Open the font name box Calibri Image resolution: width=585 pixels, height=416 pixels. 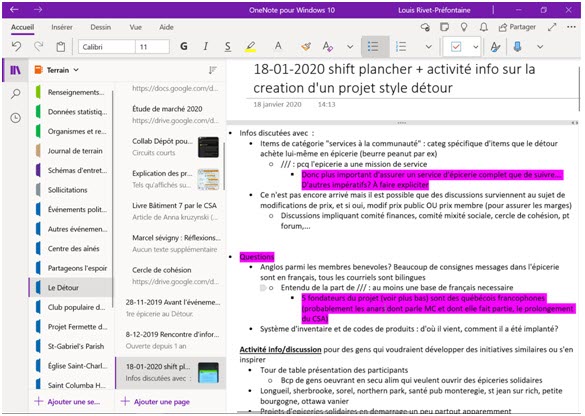(x=107, y=47)
